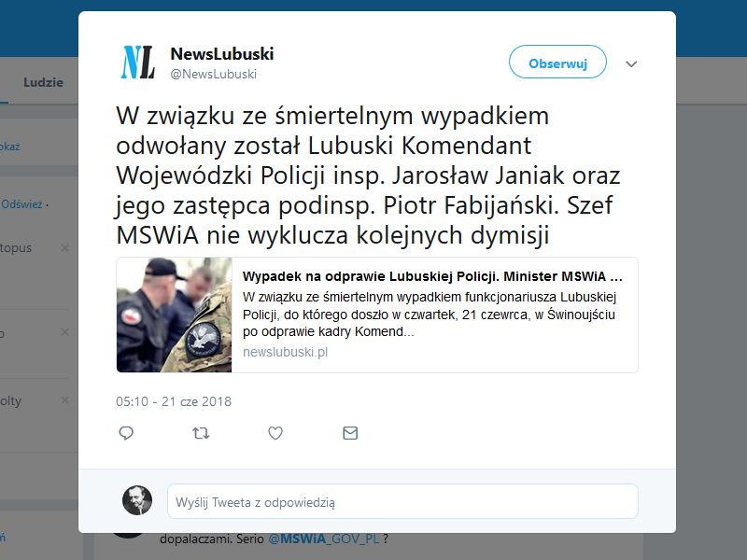Follow NewsLubuski with Obserwuj button

[x=557, y=62]
